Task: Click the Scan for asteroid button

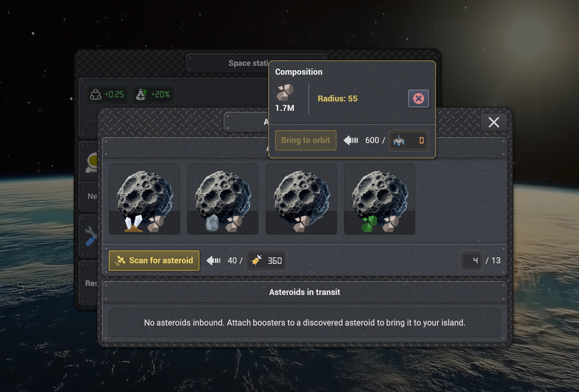Action: 154,260
